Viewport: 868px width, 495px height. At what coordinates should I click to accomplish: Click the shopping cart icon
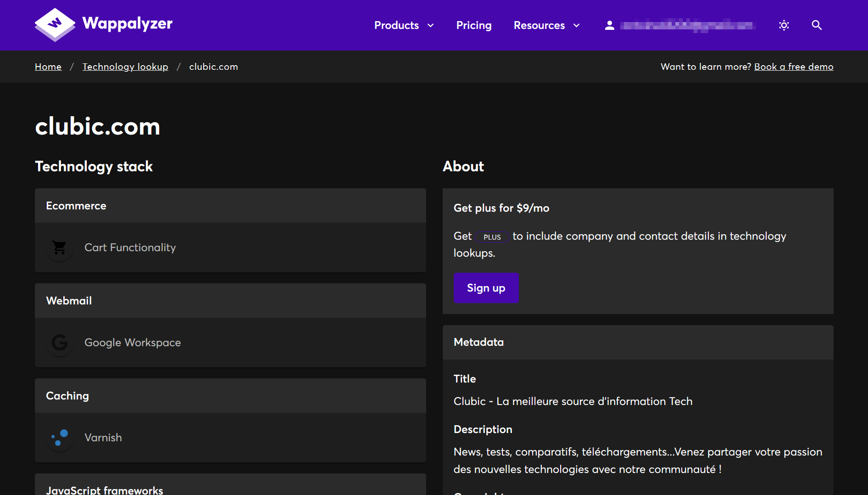[x=60, y=247]
